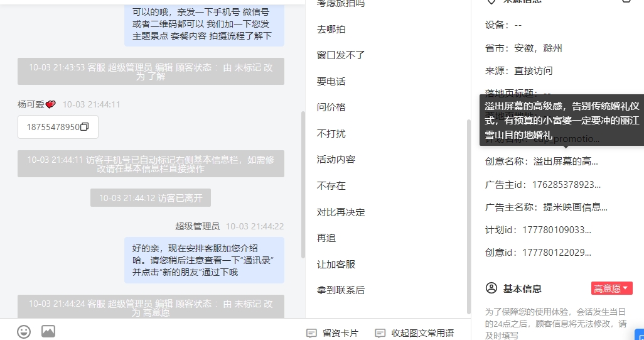This screenshot has width=644, height=340.
Task: Click the message starting 好的亲，现在安排客服
Action: pyautogui.click(x=204, y=260)
